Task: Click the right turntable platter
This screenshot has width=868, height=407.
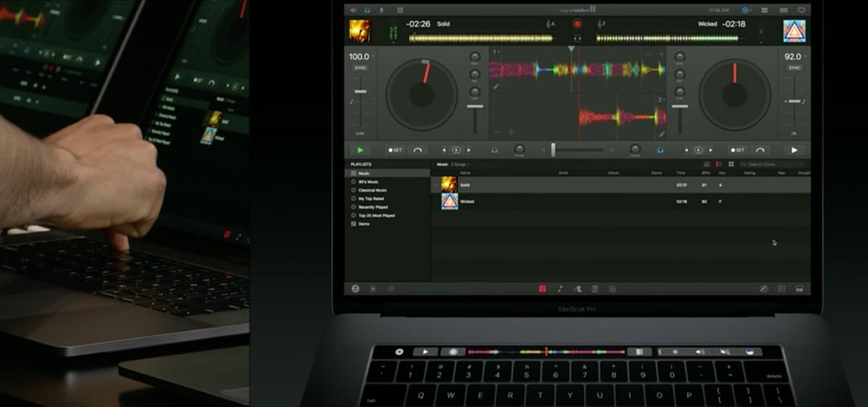Action: 735,95
